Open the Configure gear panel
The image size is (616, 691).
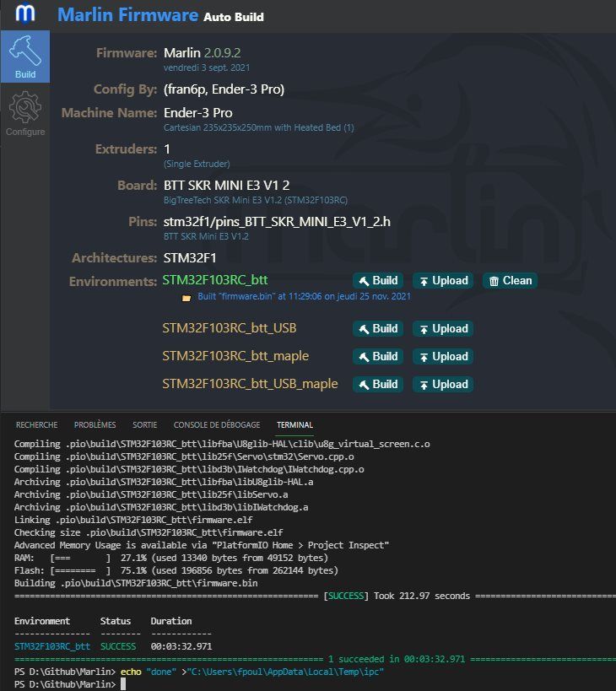pos(25,114)
